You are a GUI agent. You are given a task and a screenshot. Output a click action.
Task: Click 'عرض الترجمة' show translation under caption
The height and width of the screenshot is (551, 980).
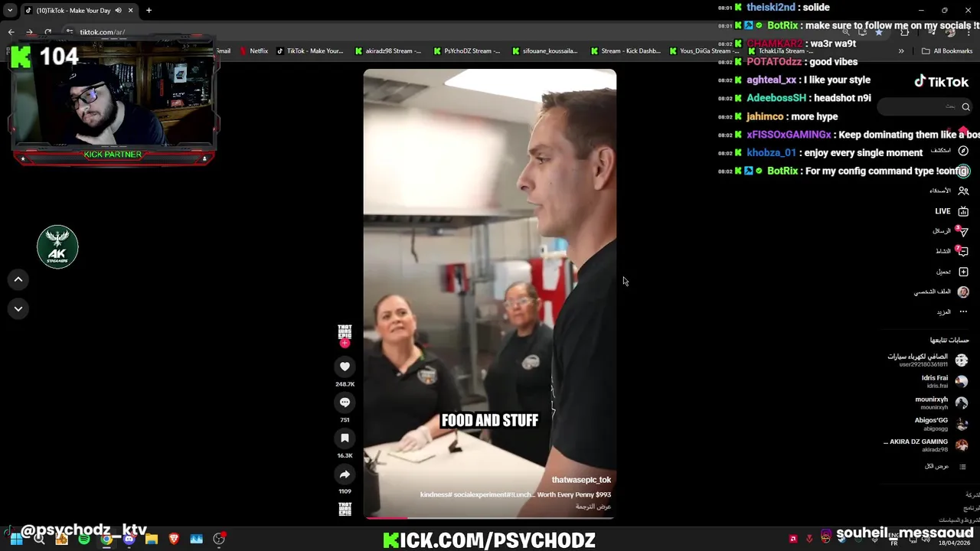pos(593,507)
